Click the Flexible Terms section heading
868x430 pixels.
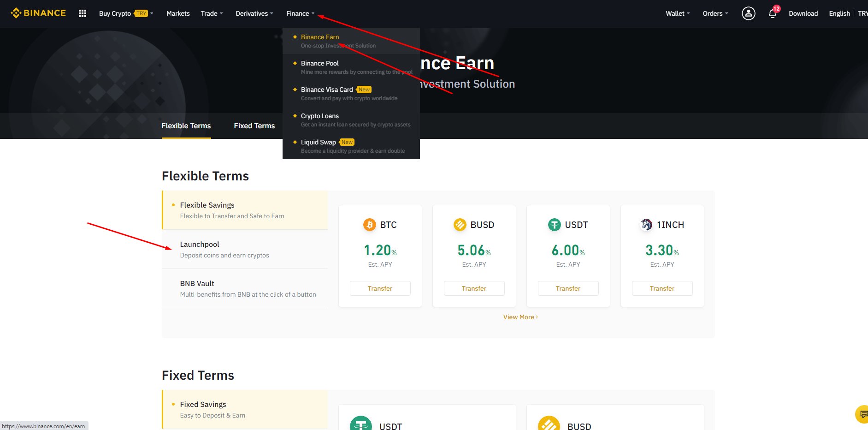coord(205,176)
